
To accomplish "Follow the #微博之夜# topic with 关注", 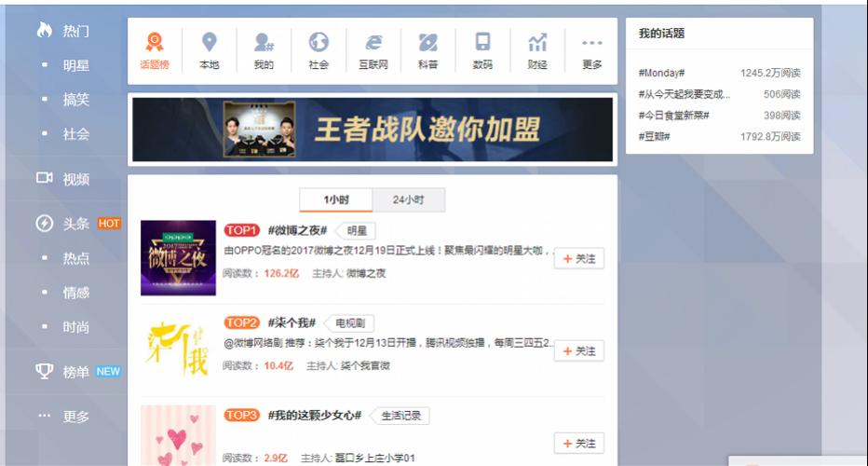I will click(579, 259).
